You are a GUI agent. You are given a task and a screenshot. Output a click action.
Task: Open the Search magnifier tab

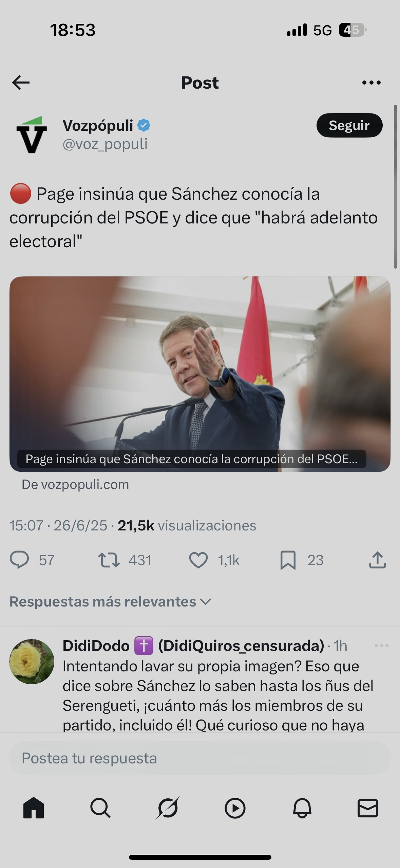[x=100, y=808]
